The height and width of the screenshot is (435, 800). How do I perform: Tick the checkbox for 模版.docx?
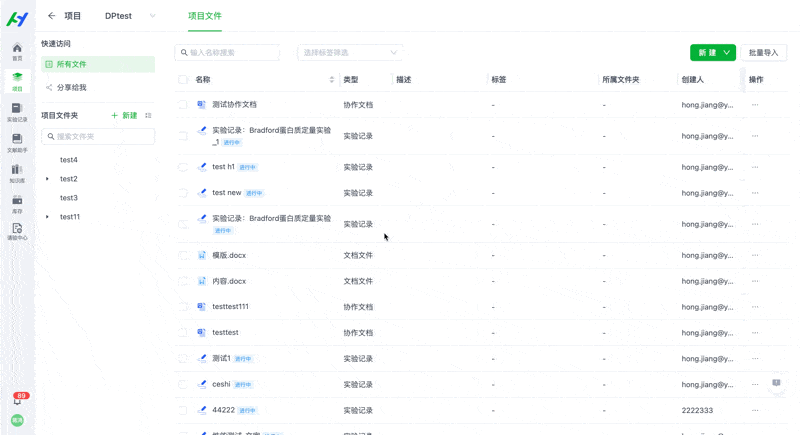coord(183,255)
